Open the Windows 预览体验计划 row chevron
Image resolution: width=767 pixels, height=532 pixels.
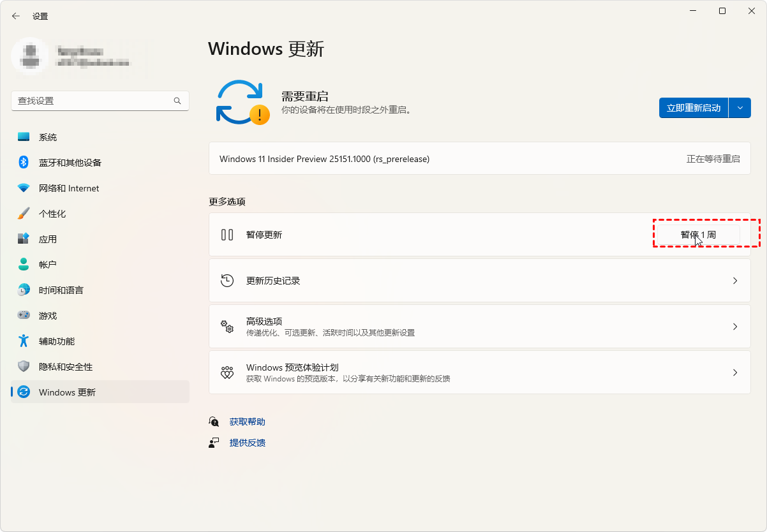pos(735,373)
